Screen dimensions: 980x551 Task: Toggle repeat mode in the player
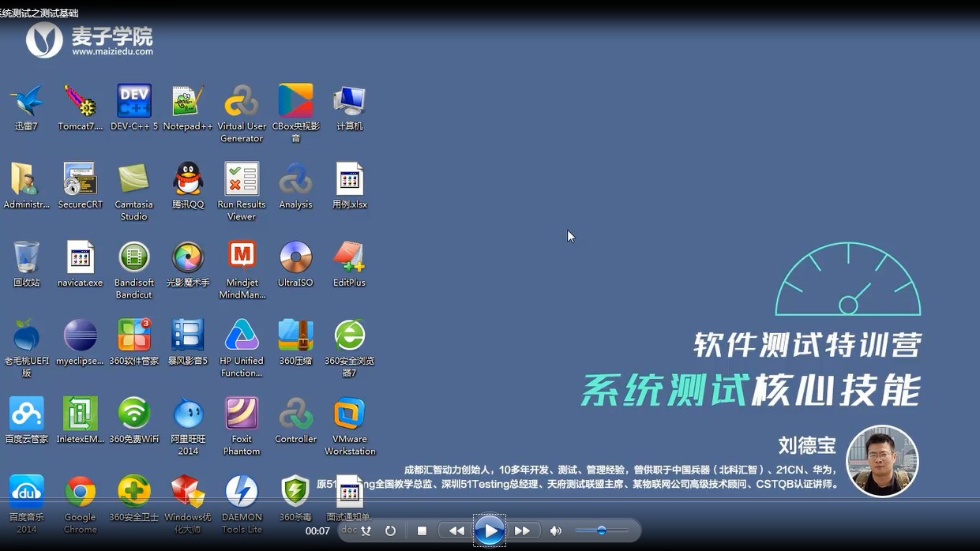(390, 531)
